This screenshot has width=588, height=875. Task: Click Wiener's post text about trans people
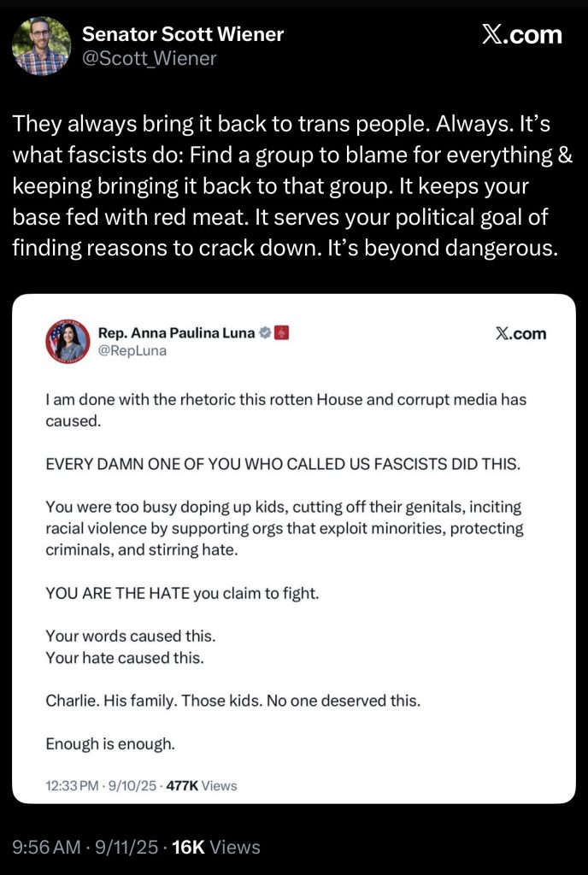pyautogui.click(x=282, y=186)
